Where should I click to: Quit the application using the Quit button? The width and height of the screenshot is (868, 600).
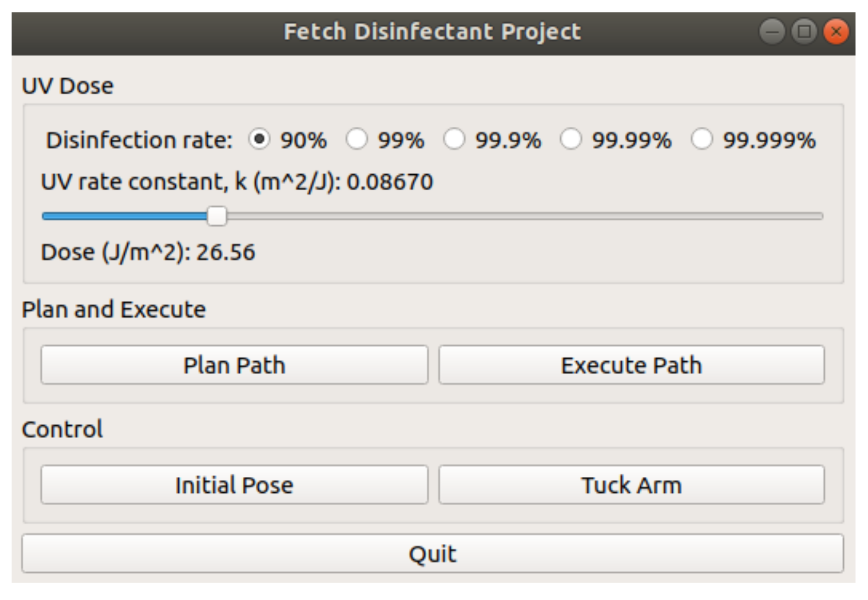pos(432,554)
